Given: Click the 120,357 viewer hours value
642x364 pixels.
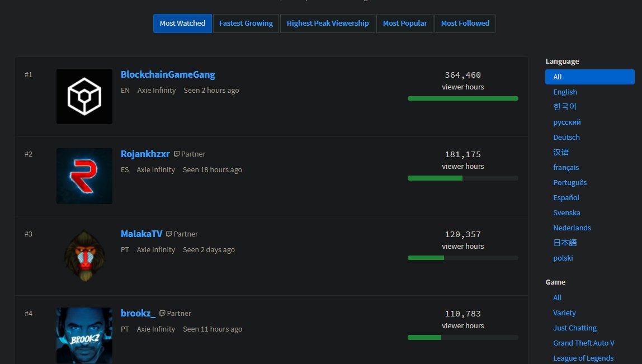Looking at the screenshot, I should (462, 234).
